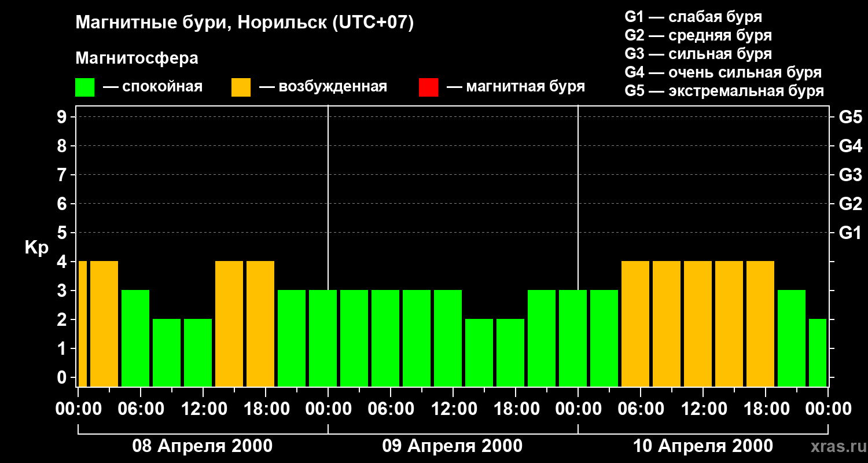Click the '08 Апреля 2000' date label
Image resolution: width=868 pixels, height=463 pixels.
click(203, 446)
